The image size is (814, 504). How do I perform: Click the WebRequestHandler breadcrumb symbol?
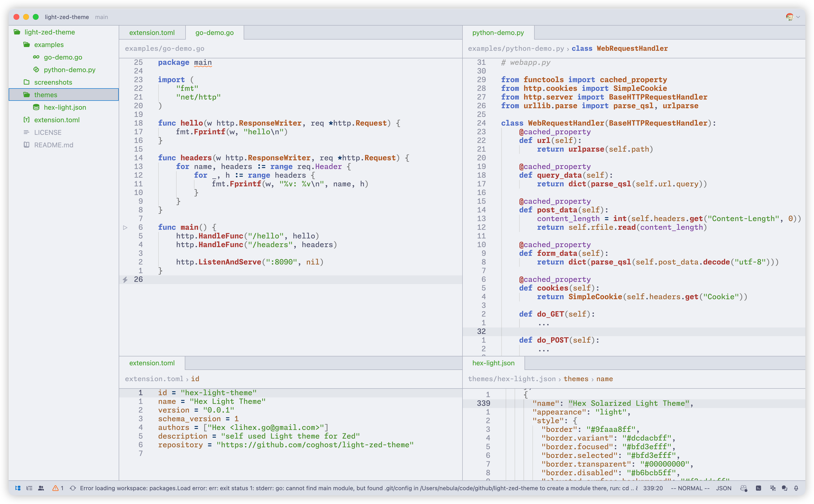(x=632, y=49)
